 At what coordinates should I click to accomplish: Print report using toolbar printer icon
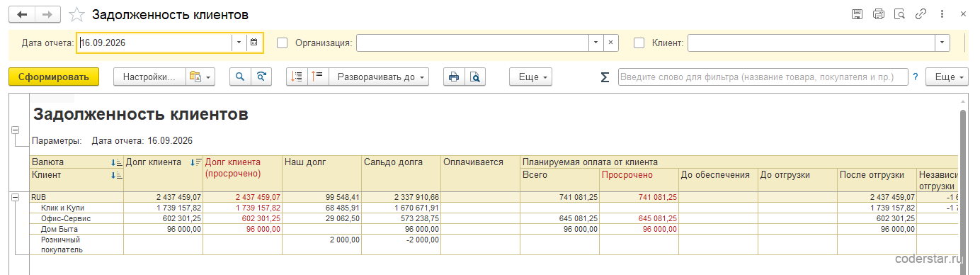tap(454, 77)
